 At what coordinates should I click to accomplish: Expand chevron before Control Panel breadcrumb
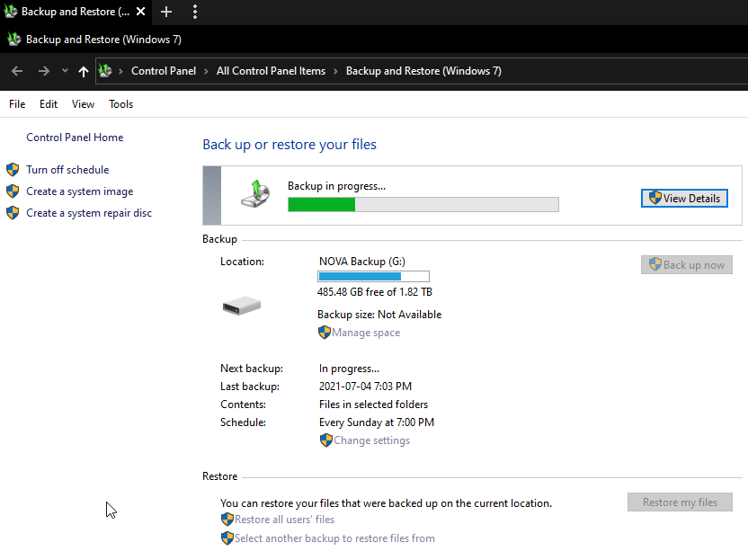click(x=121, y=72)
